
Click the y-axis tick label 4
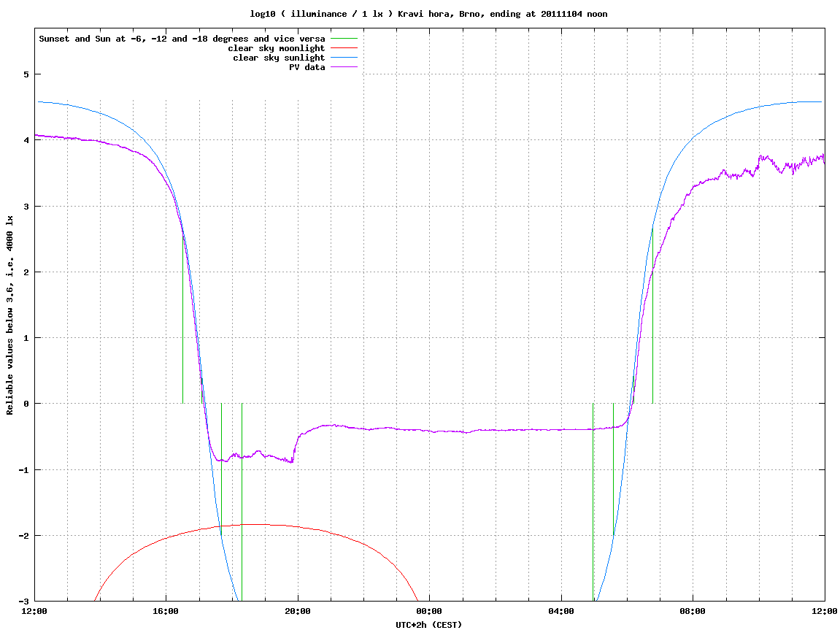(x=26, y=140)
